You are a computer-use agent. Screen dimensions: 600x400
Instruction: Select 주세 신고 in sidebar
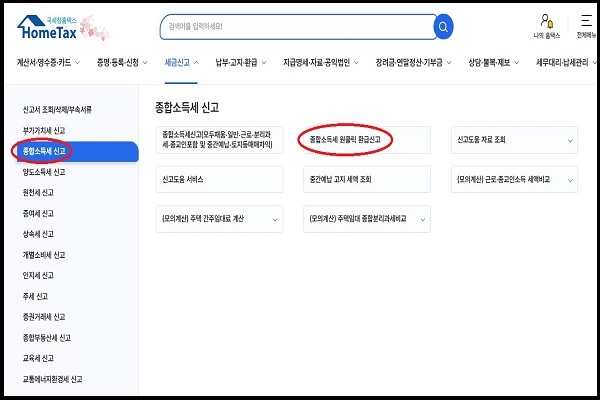pyautogui.click(x=35, y=296)
